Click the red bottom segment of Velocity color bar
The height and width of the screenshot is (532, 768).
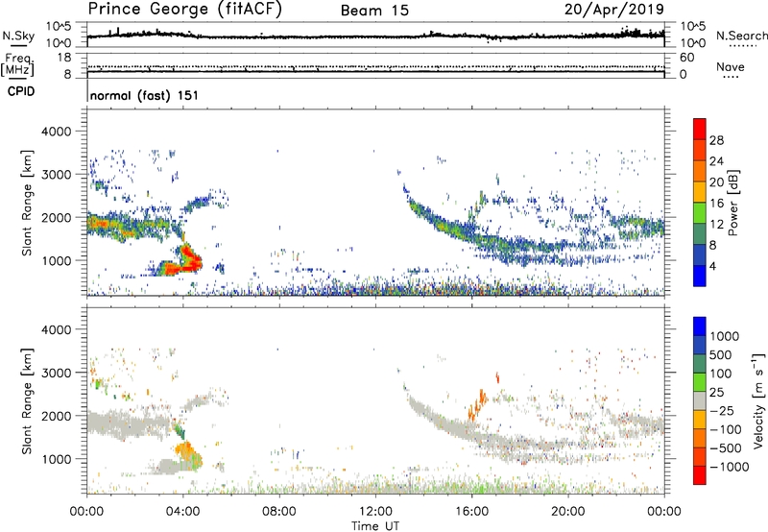[700, 475]
